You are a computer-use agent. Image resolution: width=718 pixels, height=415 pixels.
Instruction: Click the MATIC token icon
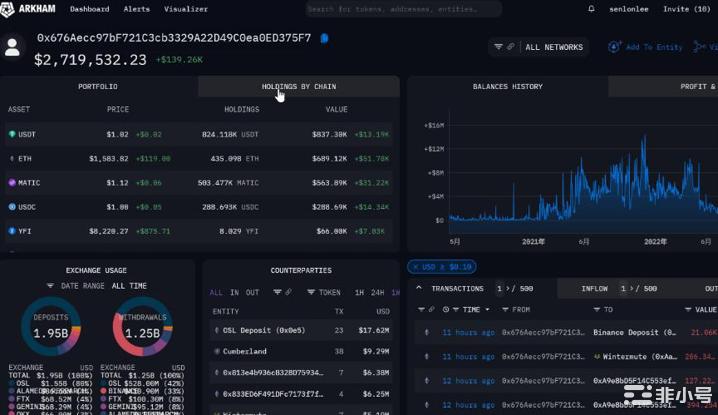tap(12, 183)
